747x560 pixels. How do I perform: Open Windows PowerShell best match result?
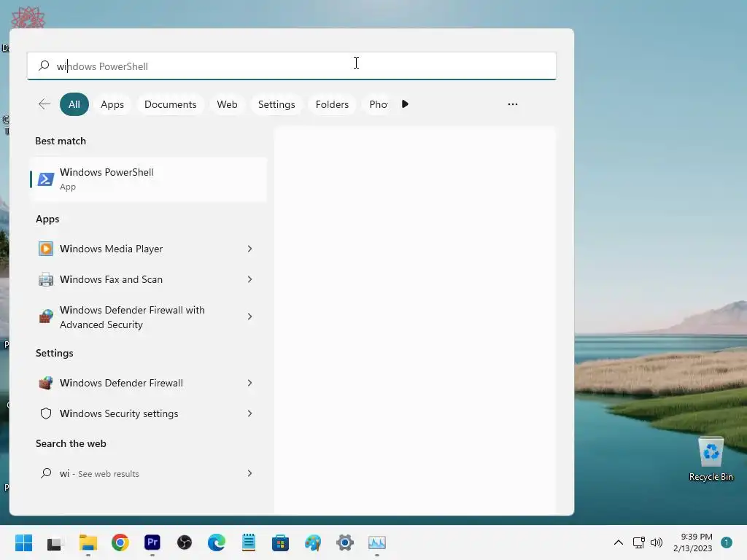pos(148,179)
